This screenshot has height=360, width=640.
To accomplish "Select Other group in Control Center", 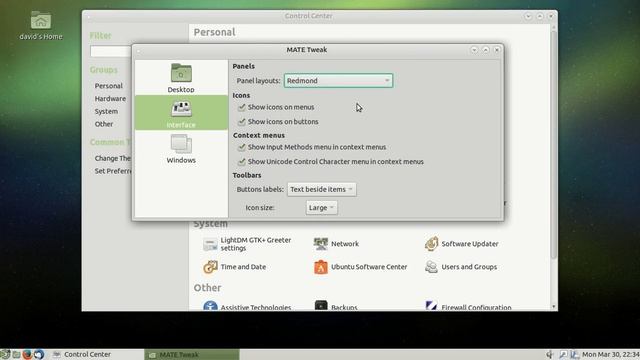I will pos(104,124).
